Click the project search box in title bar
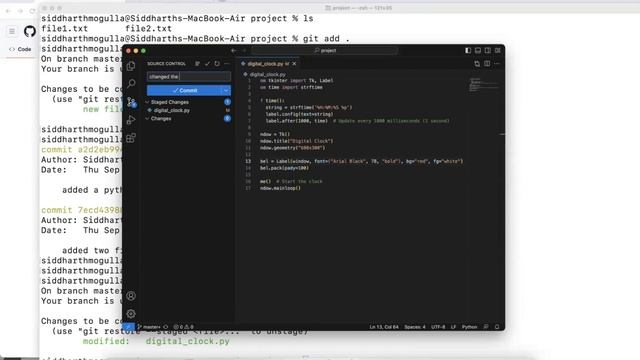Image resolution: width=640 pixels, height=360 pixels. 325,51
